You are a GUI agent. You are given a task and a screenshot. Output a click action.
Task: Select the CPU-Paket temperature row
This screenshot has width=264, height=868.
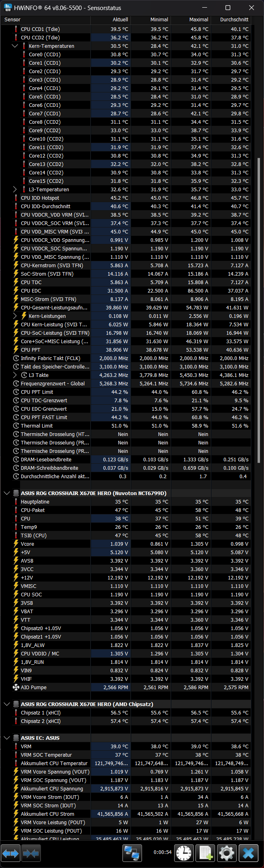click(126, 510)
